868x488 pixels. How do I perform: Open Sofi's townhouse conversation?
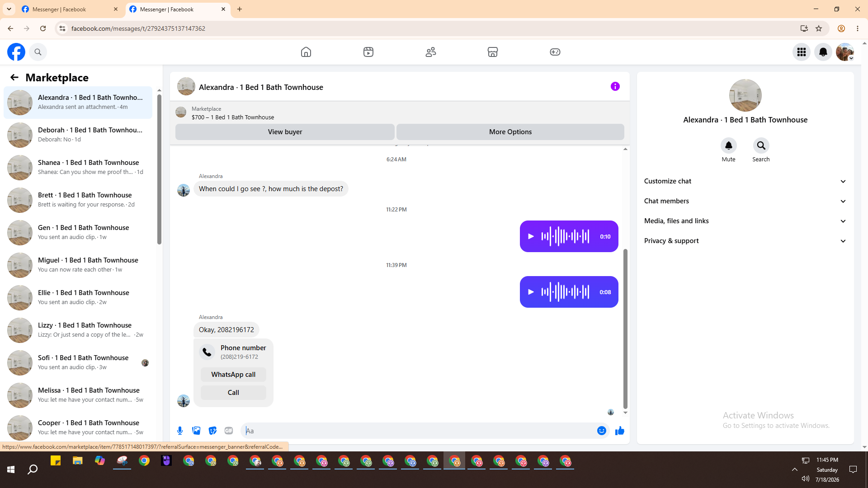pyautogui.click(x=78, y=362)
